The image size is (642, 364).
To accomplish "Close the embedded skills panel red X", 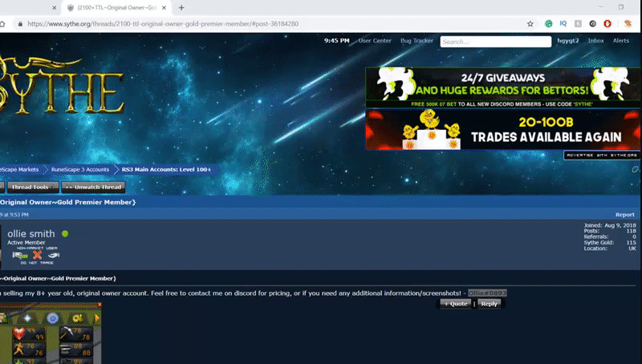I will point(99,305).
